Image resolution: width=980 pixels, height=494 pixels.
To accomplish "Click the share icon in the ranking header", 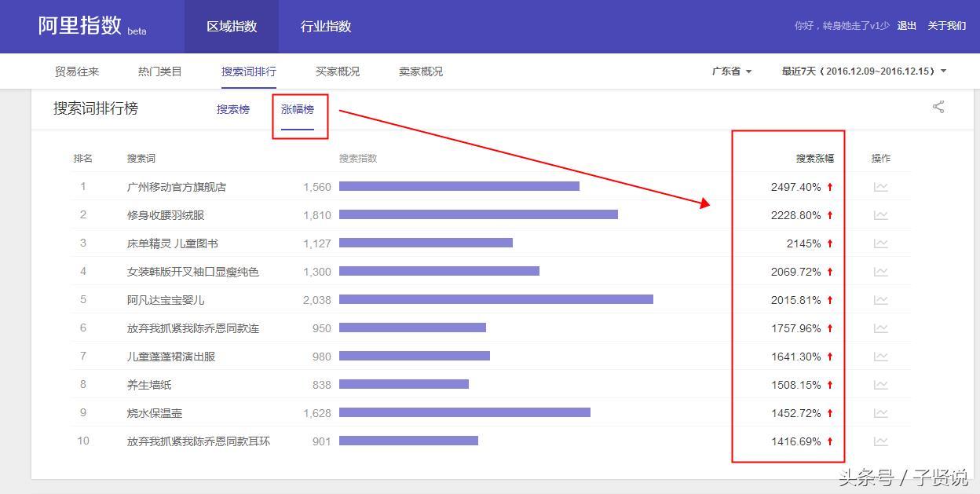I will click(938, 107).
